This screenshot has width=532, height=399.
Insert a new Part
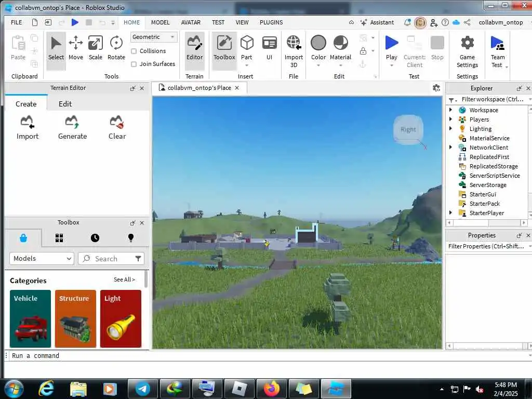pyautogui.click(x=247, y=48)
